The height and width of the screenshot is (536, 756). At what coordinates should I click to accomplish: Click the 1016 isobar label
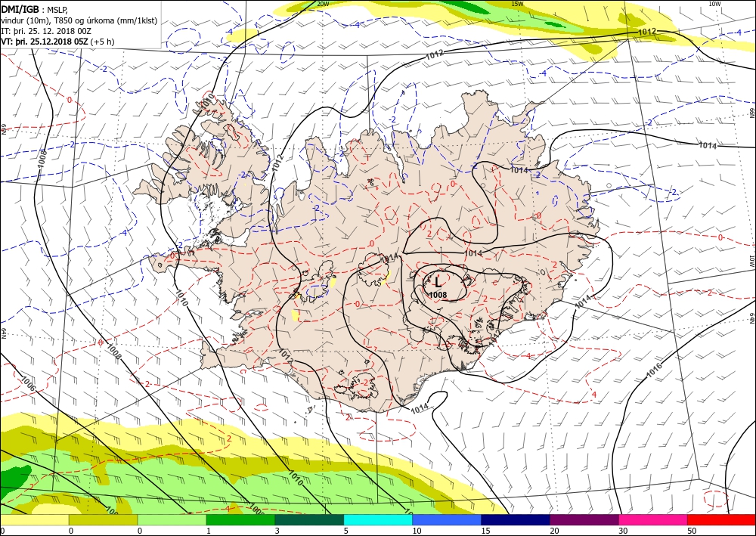tap(654, 370)
